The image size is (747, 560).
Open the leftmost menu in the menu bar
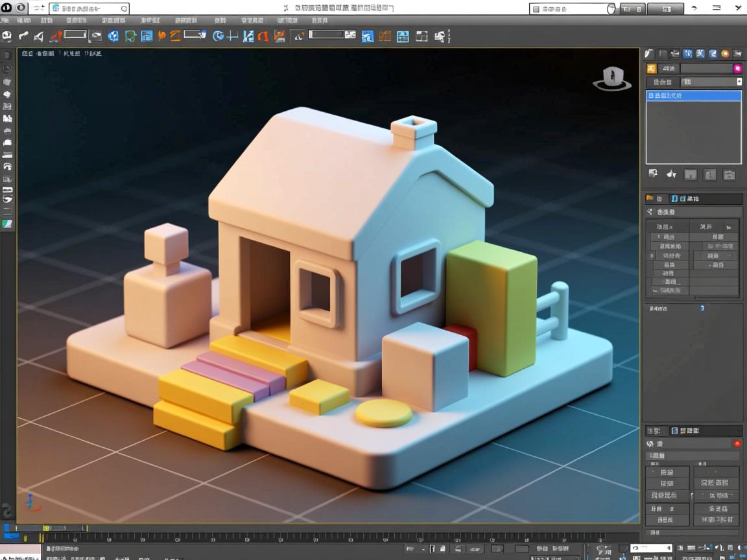[6, 20]
